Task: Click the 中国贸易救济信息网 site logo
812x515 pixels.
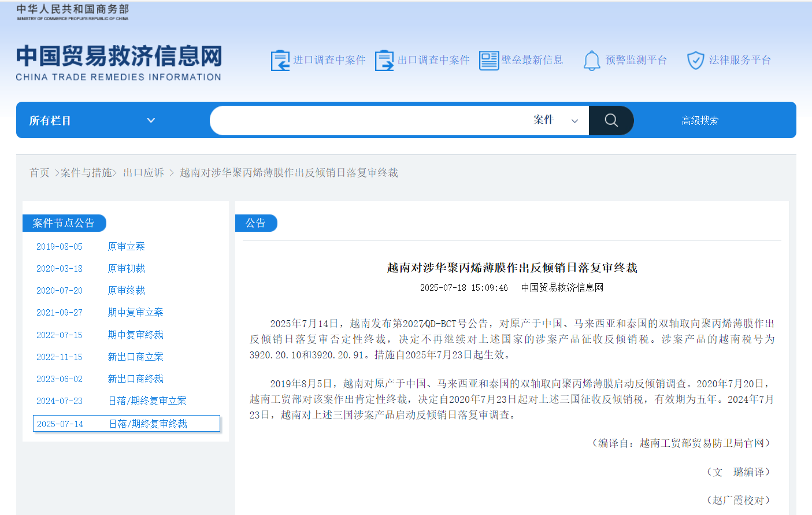Action: coord(118,62)
